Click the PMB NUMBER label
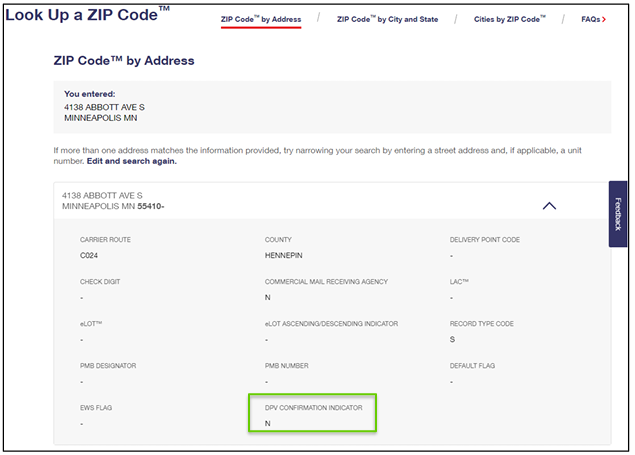The image size is (635, 455). point(286,366)
